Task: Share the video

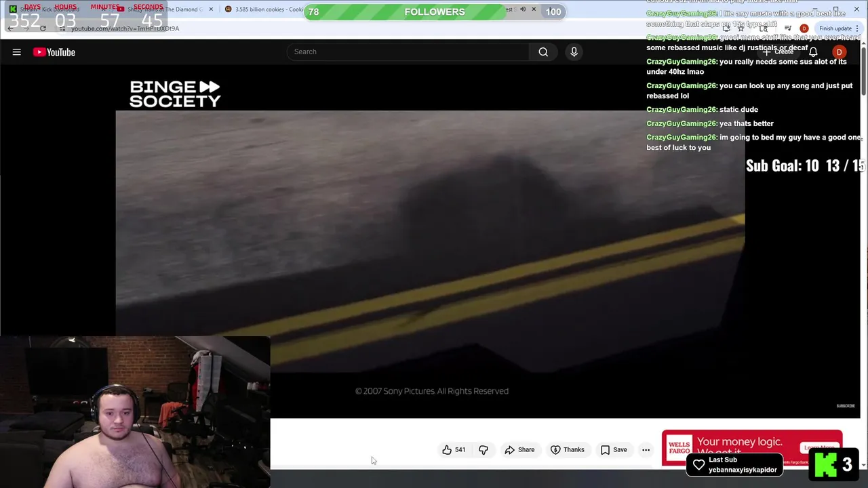Action: 519,450
